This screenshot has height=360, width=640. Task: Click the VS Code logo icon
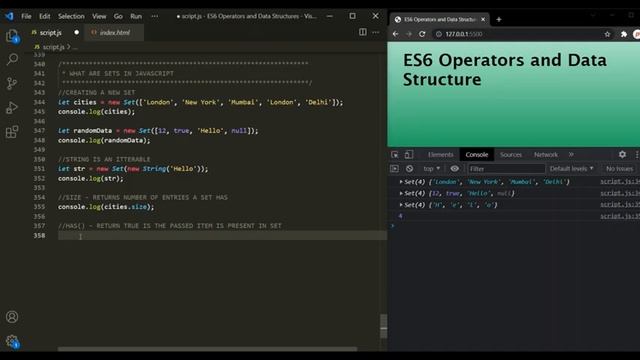tap(9, 16)
